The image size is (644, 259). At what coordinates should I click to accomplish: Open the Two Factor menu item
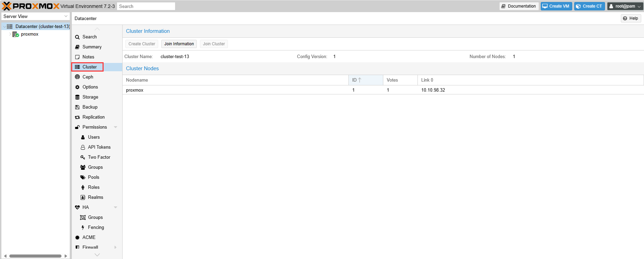coord(97,157)
